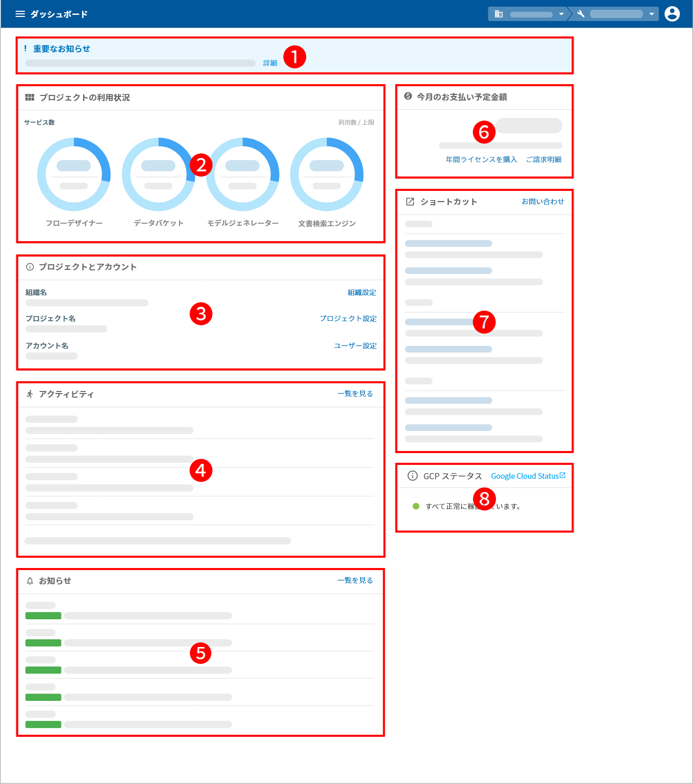Click the ダッシュボード title

click(x=59, y=14)
